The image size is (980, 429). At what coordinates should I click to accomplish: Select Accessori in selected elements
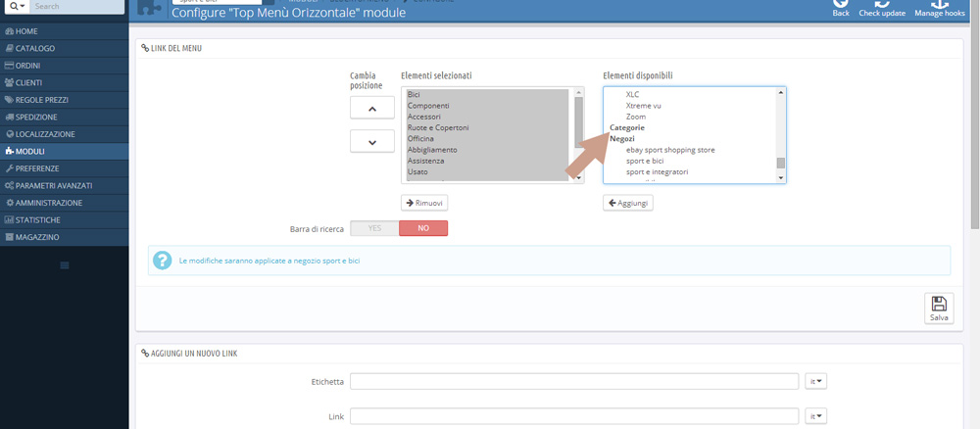[487, 117]
